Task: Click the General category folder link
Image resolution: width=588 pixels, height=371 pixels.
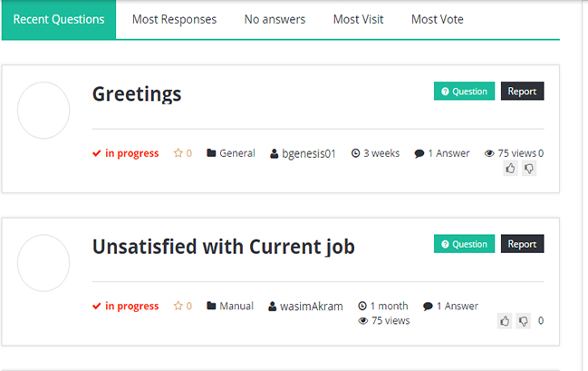Action: (x=231, y=153)
